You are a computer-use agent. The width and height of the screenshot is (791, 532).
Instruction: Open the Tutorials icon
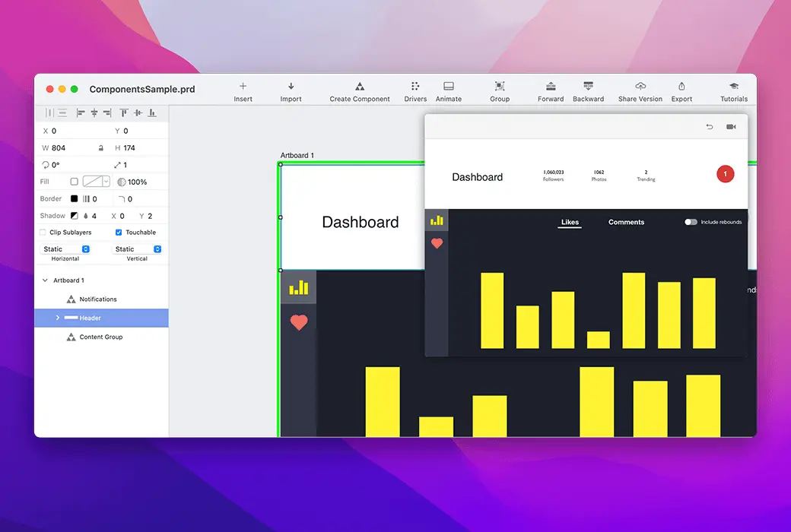734,86
